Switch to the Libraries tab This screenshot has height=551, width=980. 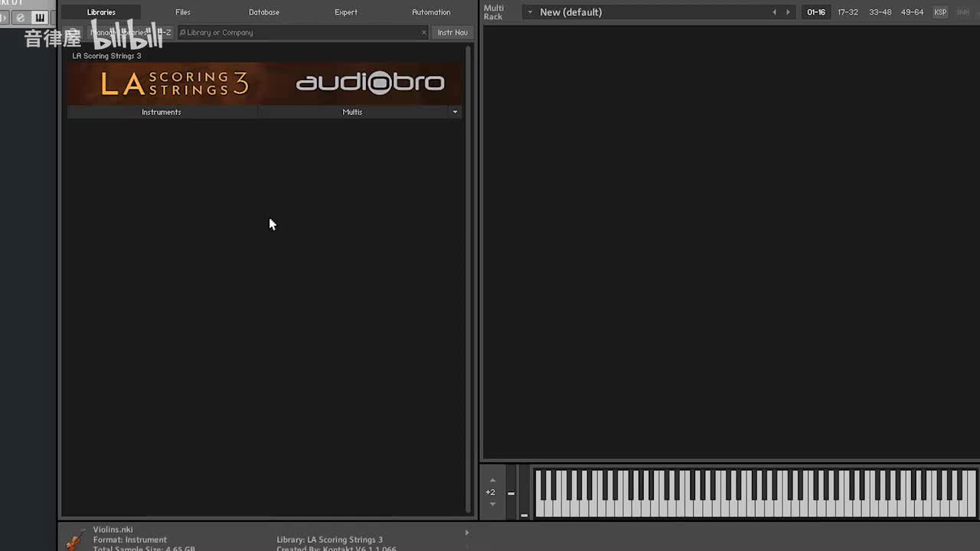[x=101, y=12]
